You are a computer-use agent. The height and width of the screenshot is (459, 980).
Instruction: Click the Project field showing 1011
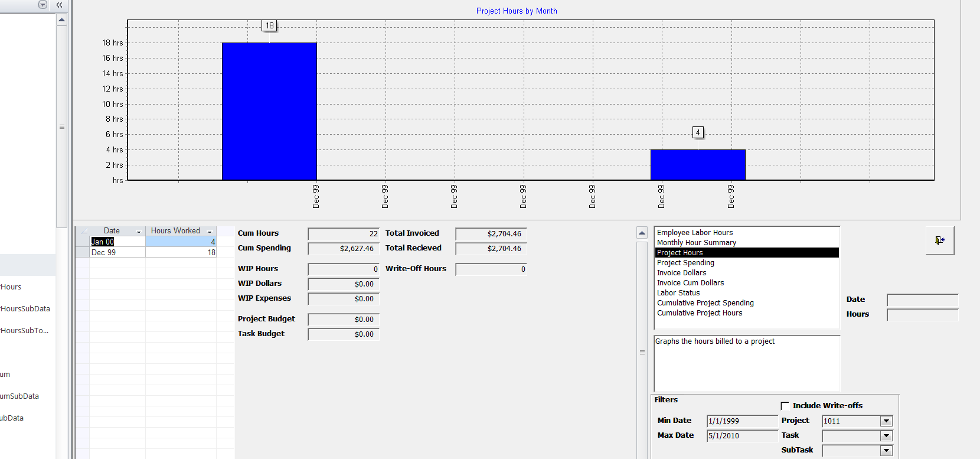pos(851,421)
